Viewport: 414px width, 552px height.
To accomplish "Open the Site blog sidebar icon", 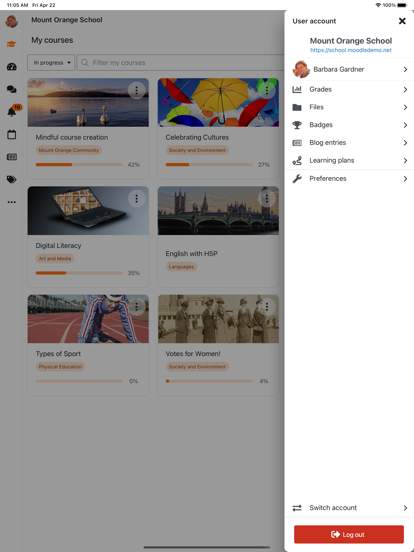I will [x=12, y=157].
